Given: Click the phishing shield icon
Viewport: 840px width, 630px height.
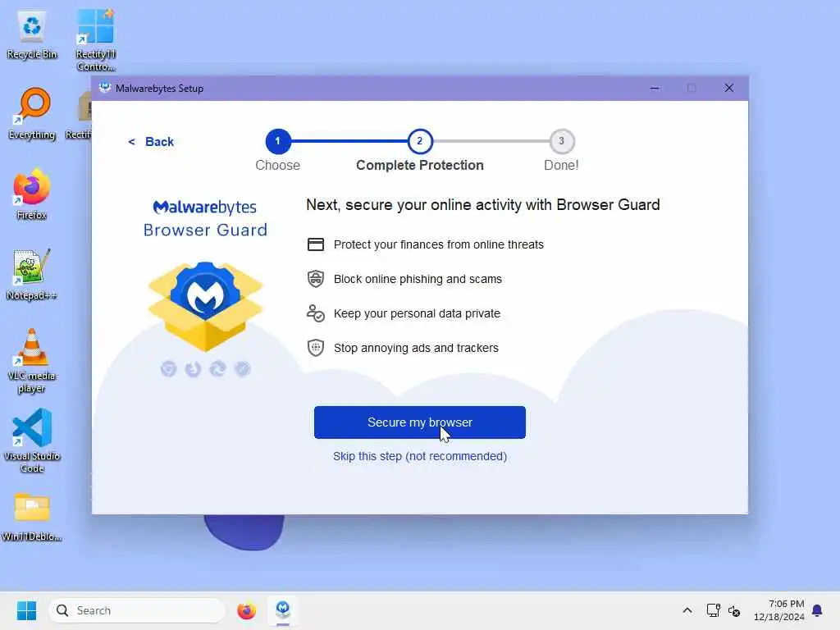Looking at the screenshot, I should pyautogui.click(x=316, y=279).
